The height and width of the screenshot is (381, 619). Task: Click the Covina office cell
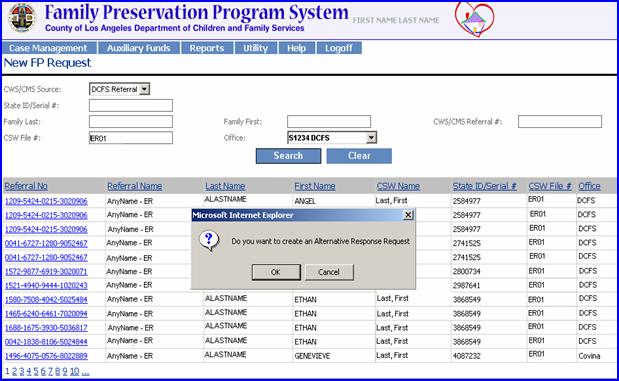click(x=589, y=356)
